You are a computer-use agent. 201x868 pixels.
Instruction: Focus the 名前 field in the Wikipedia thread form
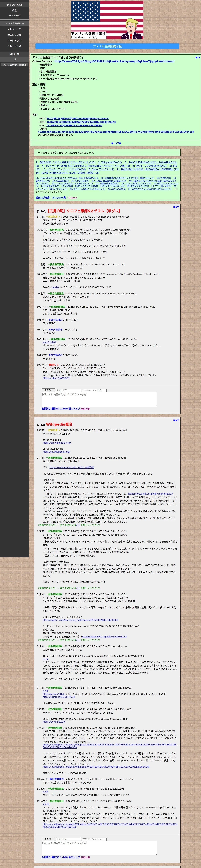pyautogui.click(x=68, y=839)
